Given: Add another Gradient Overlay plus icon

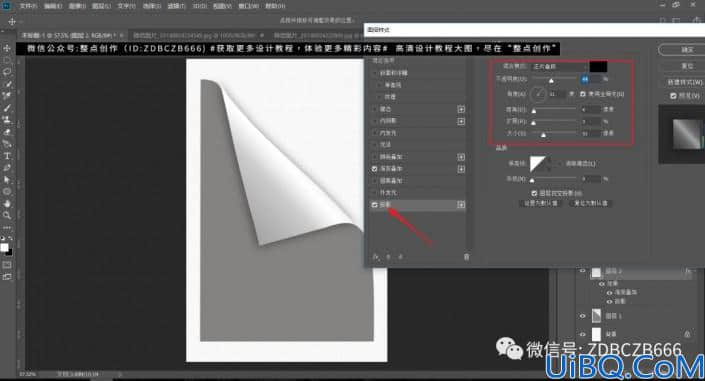Looking at the screenshot, I should [x=461, y=169].
